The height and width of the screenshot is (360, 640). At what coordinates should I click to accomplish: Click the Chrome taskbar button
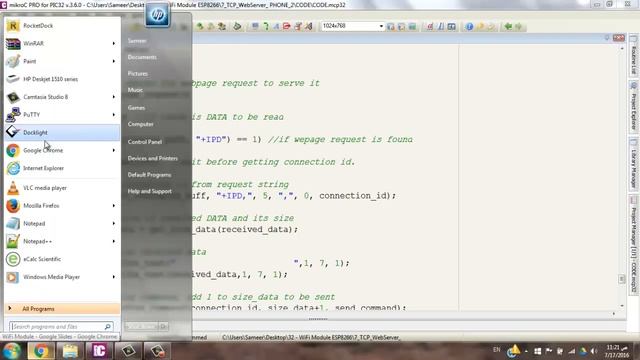(x=41, y=351)
